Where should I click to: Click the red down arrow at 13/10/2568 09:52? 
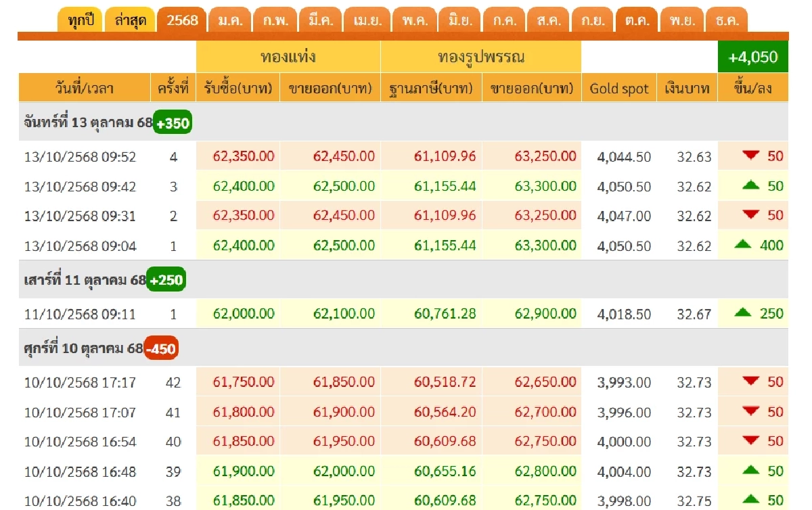pyautogui.click(x=750, y=156)
